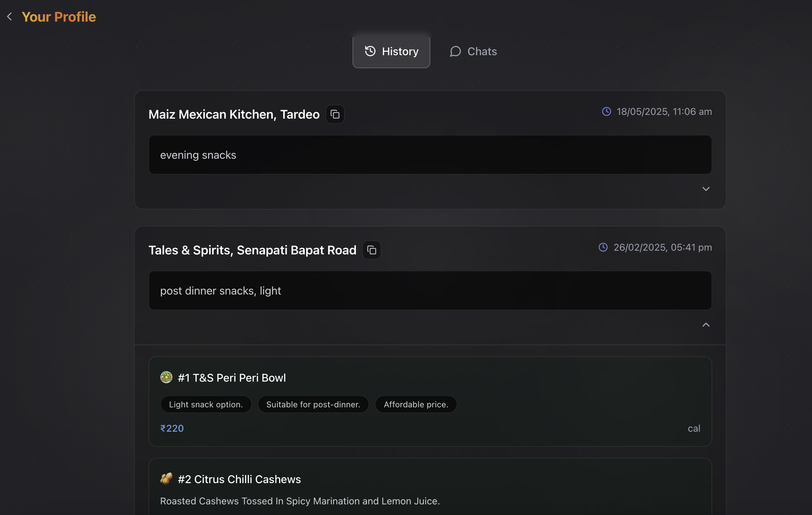Click the peanut icon for Citrus Chilli Cashews

[166, 479]
